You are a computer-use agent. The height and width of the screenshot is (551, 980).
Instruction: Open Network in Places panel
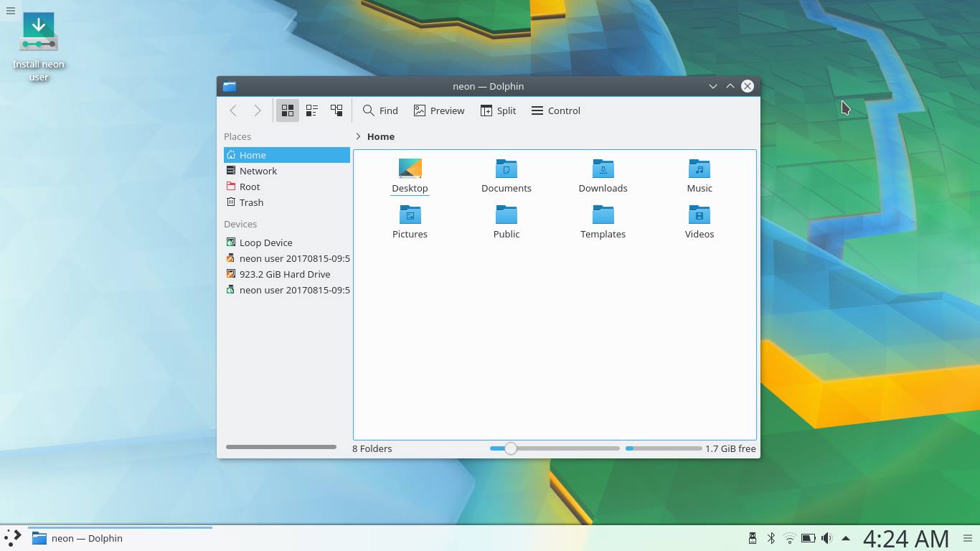(287, 171)
